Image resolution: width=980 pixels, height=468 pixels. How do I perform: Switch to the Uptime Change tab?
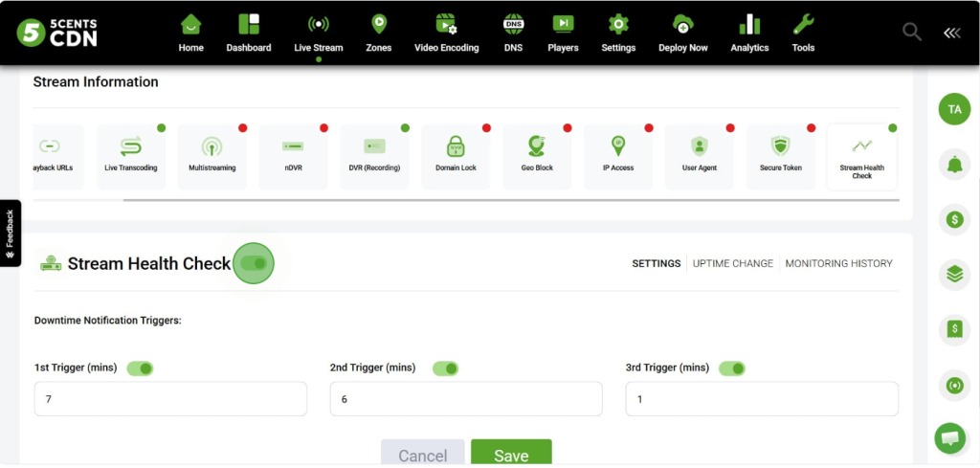click(732, 263)
